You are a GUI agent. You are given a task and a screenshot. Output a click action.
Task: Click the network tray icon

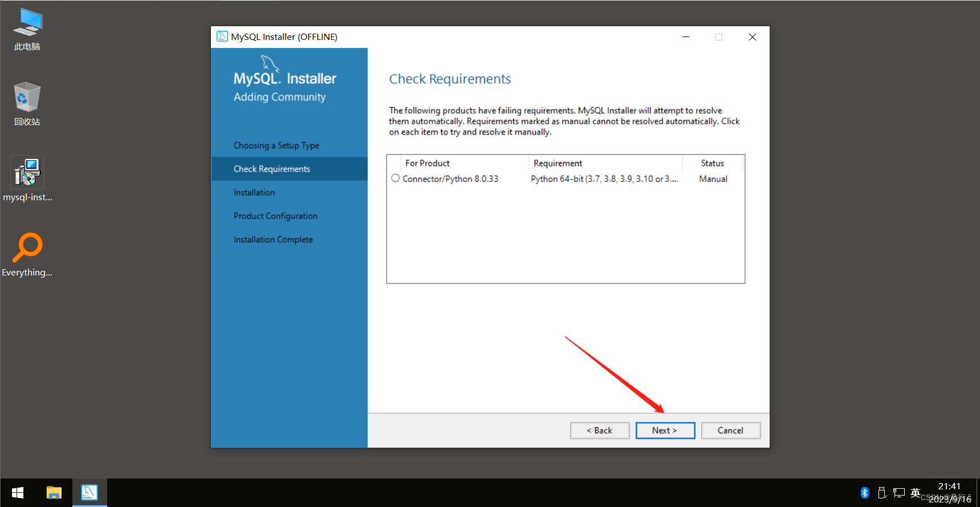899,493
